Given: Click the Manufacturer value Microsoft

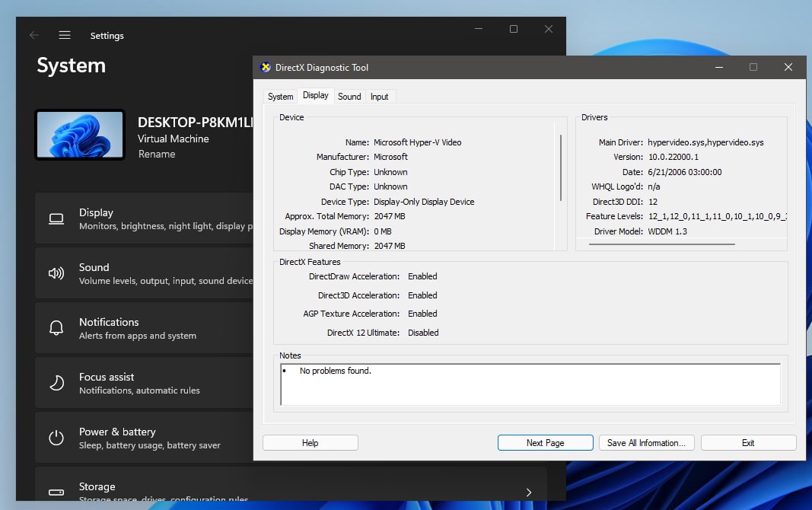Looking at the screenshot, I should tap(390, 157).
